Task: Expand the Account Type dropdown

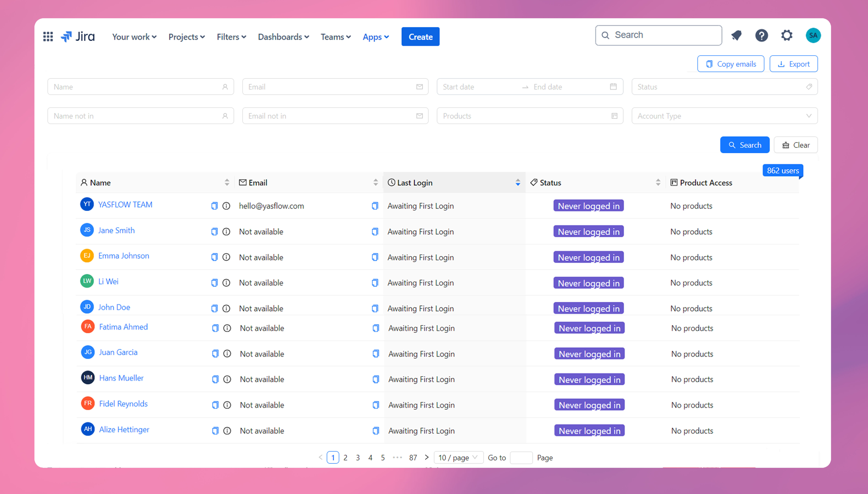Action: pos(724,116)
